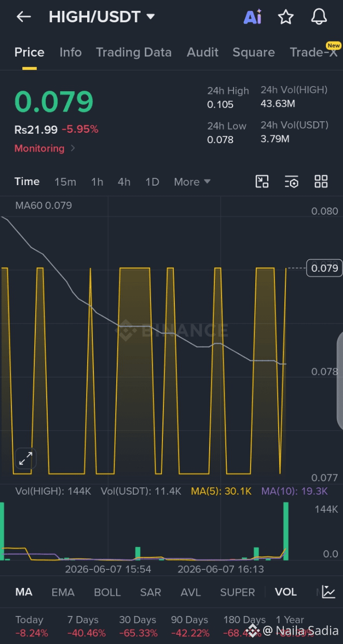Image resolution: width=343 pixels, height=644 pixels.
Task: Tap the current price label 0.079 on the axis
Action: 324,268
